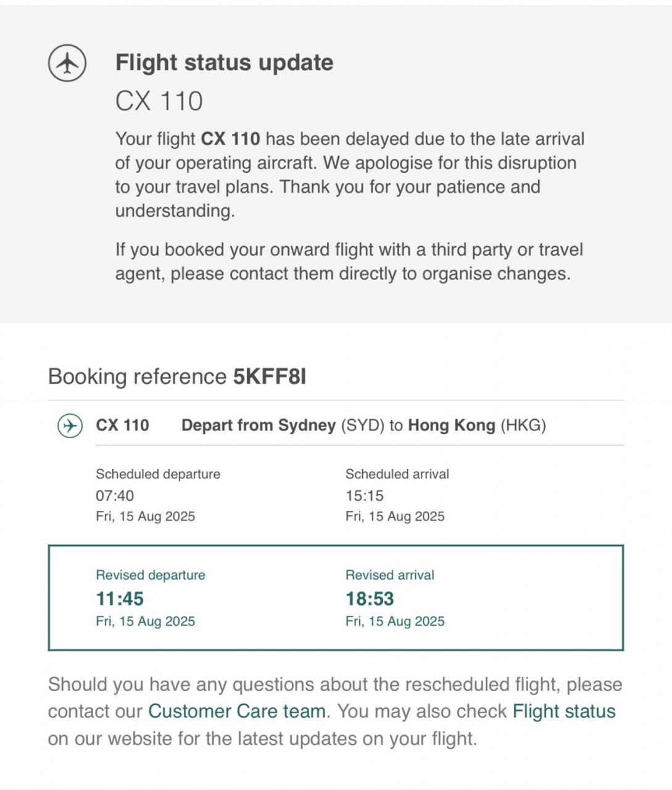Click the revised departure time 11:45

pyautogui.click(x=120, y=599)
